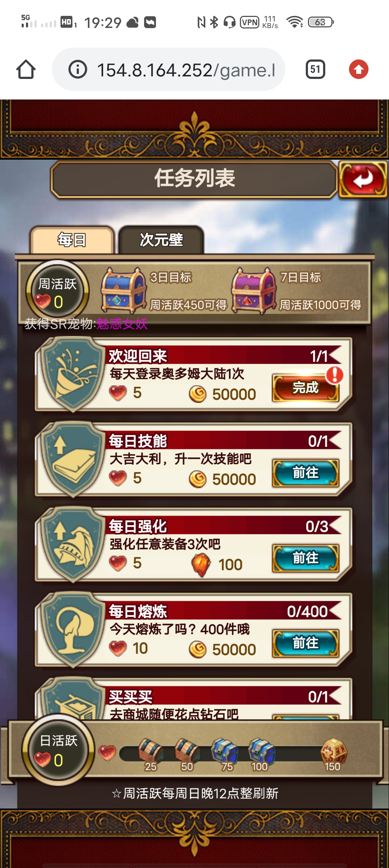Open the browser tab count 51

click(315, 69)
